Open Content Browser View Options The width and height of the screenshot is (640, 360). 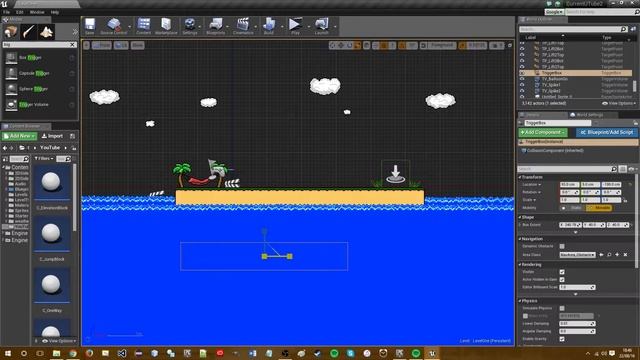pos(60,341)
